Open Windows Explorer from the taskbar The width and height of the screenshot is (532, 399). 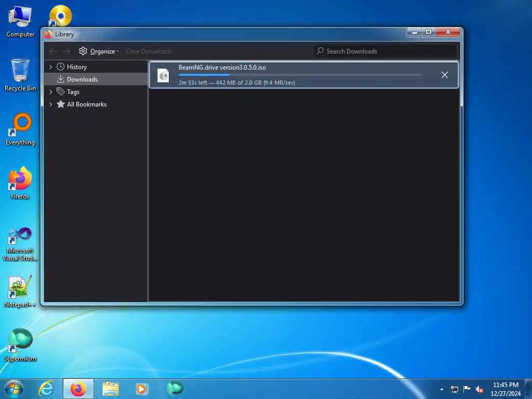tap(111, 389)
